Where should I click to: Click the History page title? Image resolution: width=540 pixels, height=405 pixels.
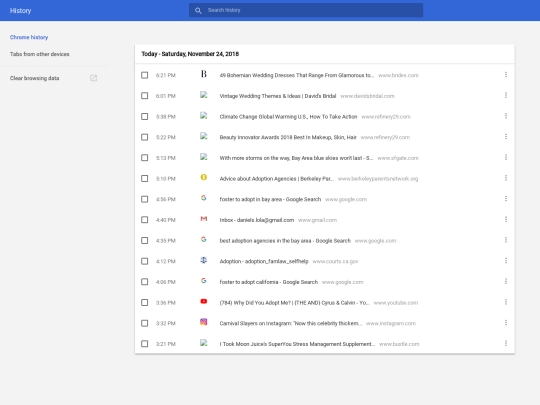point(20,11)
